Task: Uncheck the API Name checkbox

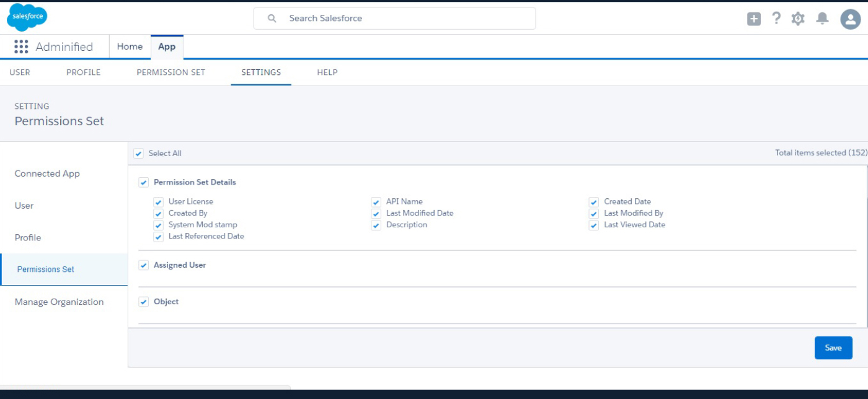Action: coord(376,202)
